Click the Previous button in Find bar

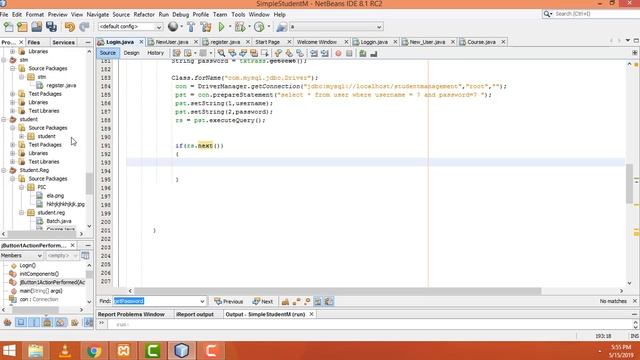pyautogui.click(x=229, y=302)
